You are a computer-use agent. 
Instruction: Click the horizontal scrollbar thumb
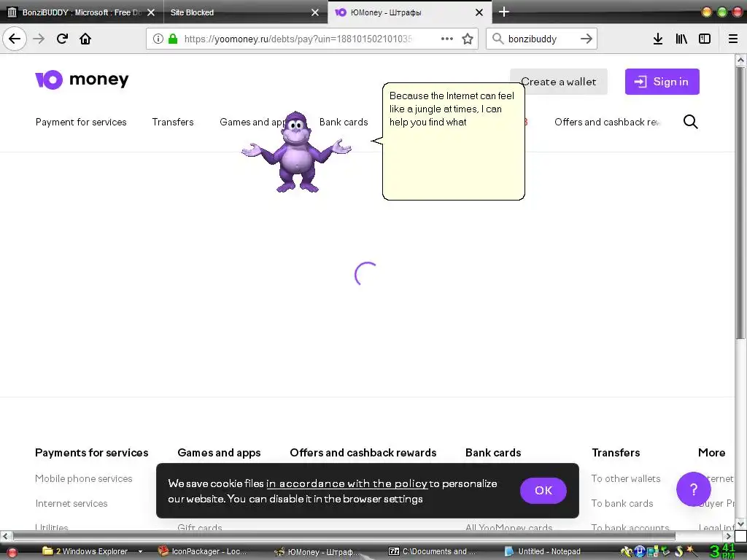click(x=344, y=536)
